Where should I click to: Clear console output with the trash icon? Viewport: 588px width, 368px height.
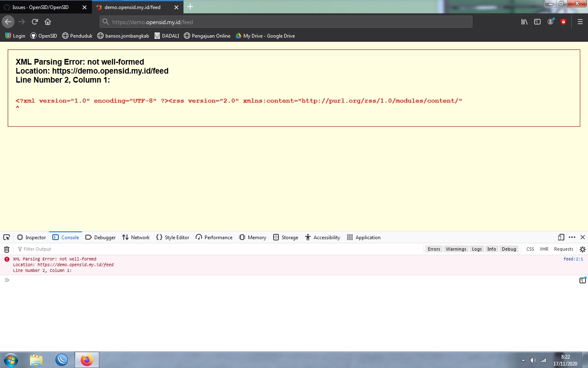pos(7,249)
